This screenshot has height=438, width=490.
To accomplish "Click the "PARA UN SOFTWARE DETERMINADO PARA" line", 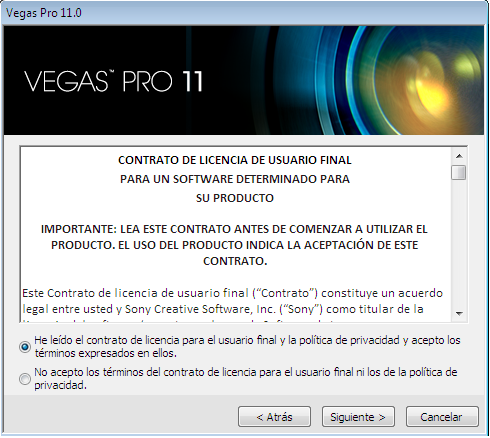I will (235, 179).
